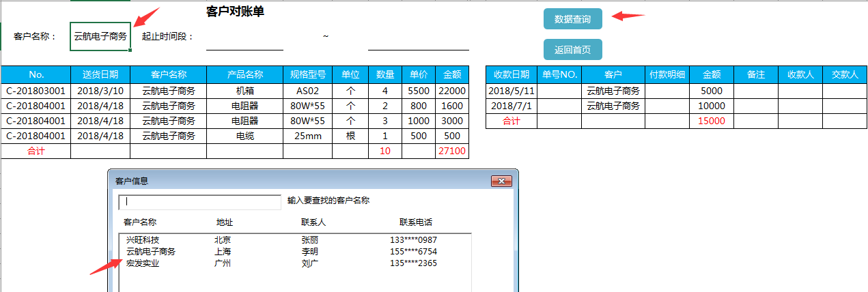The image size is (868, 292).
Task: Select the amount 1600 cell
Action: (x=452, y=106)
